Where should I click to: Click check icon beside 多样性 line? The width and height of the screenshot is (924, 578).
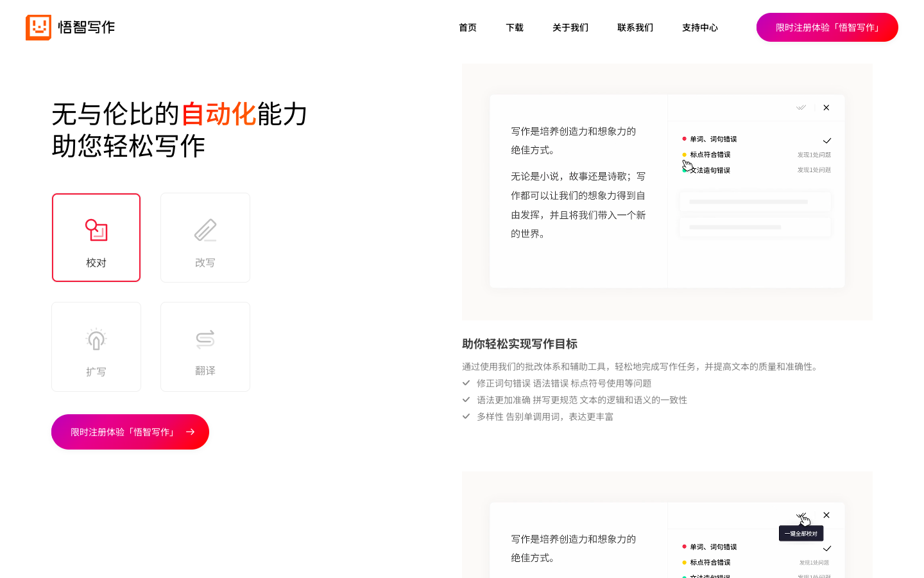pyautogui.click(x=466, y=416)
